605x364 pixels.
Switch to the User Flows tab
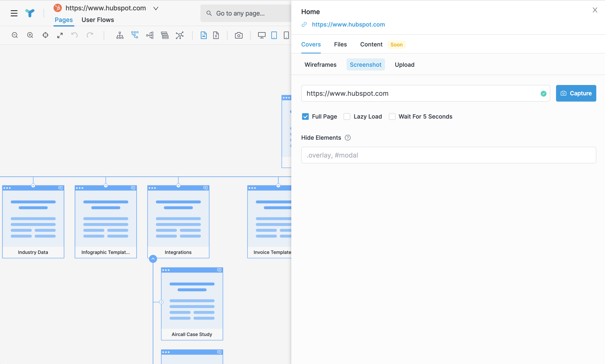(x=98, y=20)
